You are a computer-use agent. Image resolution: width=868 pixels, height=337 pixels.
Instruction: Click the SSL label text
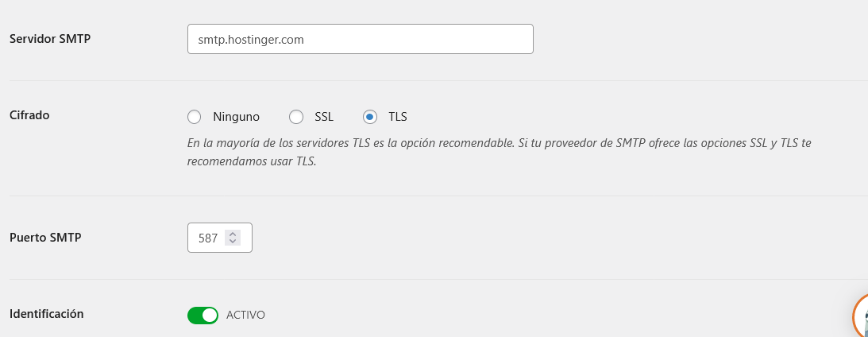[x=324, y=117]
